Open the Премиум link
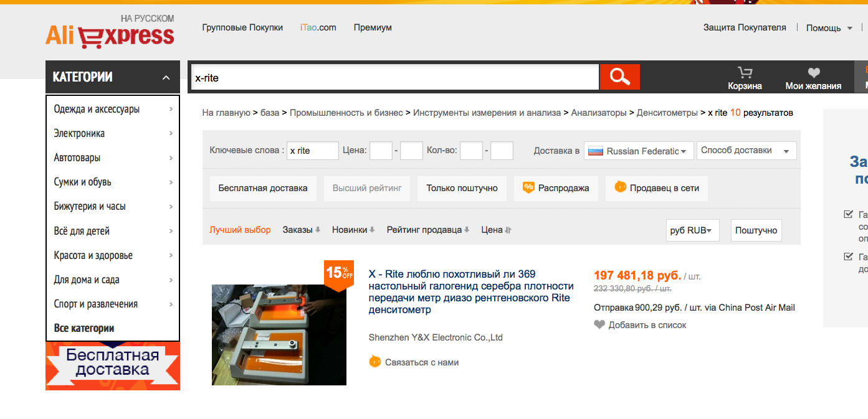The width and height of the screenshot is (868, 419). [x=373, y=27]
